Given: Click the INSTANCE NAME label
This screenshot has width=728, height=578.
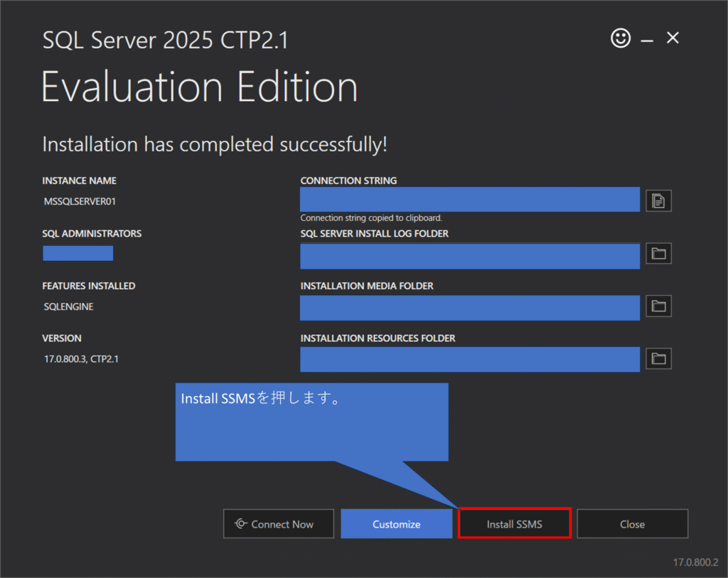Looking at the screenshot, I should coord(80,181).
